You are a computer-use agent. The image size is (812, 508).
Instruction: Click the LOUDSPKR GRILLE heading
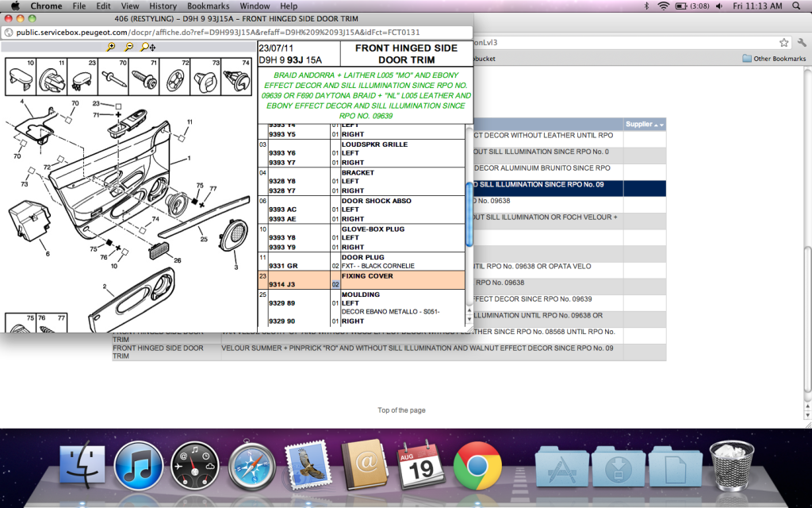pos(374,144)
